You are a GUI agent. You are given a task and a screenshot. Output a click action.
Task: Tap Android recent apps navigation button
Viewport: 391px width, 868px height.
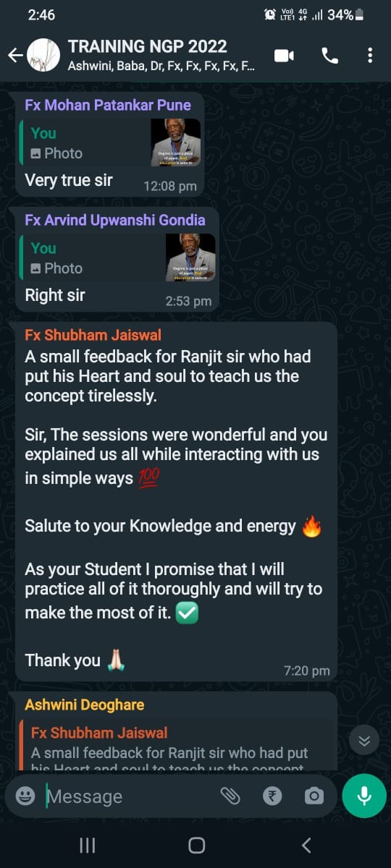click(88, 845)
